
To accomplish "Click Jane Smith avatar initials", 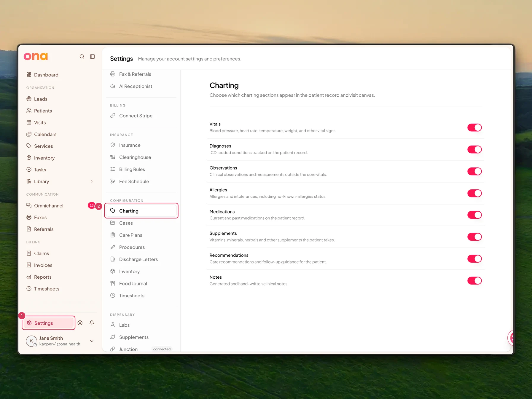I will tap(31, 341).
